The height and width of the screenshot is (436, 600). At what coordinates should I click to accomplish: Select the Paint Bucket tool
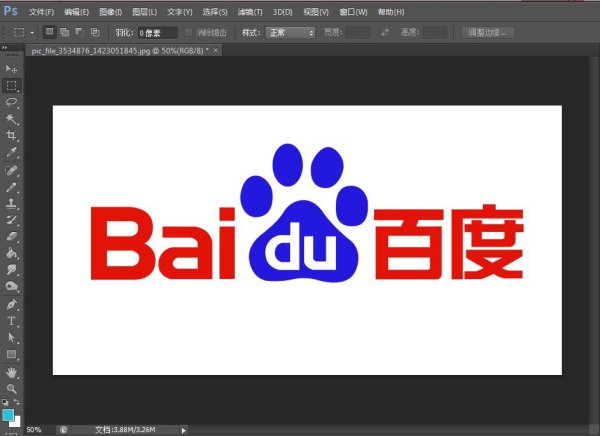tap(11, 253)
